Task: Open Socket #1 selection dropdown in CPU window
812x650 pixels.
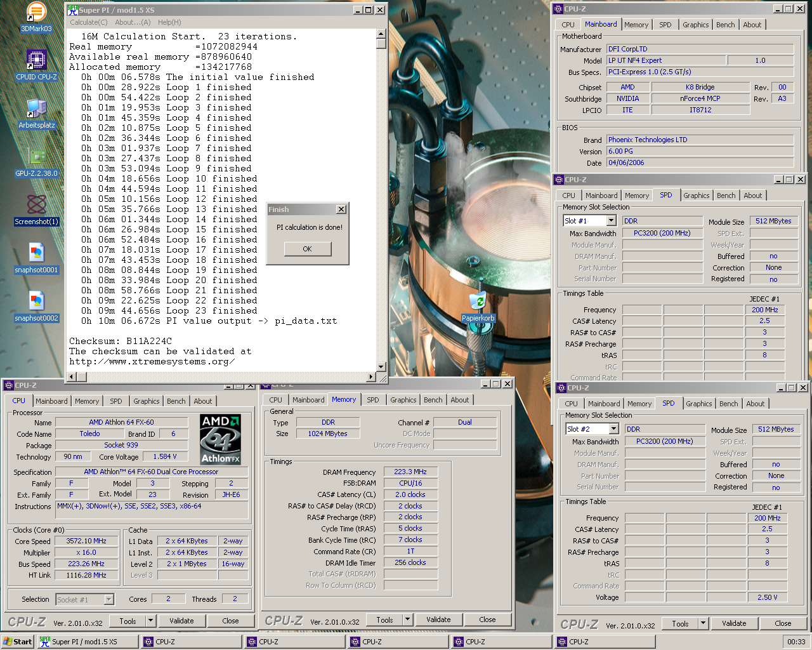Action: (x=108, y=599)
